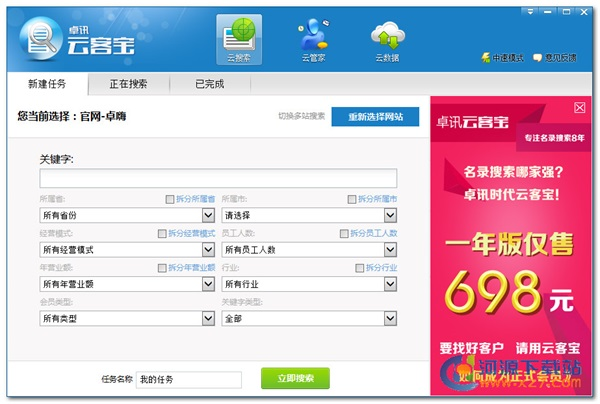Tick the 拆分经营模式 checkbox
The height and width of the screenshot is (404, 600).
[161, 233]
